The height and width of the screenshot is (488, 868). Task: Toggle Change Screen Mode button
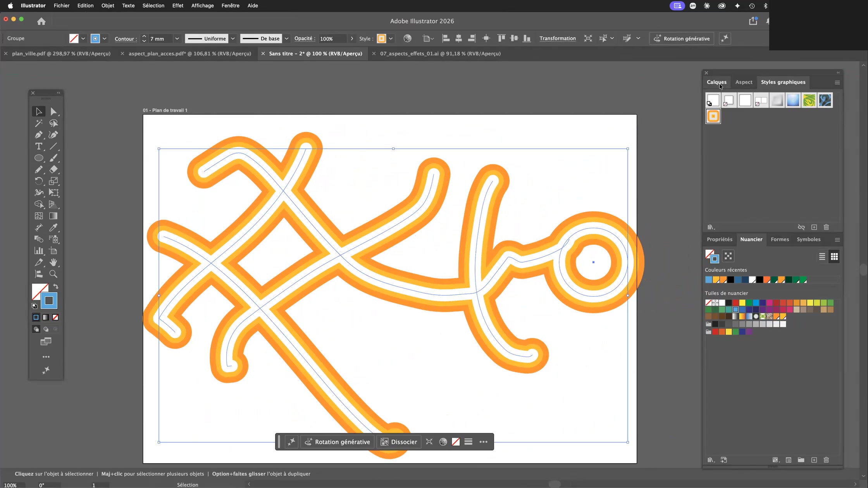tap(46, 342)
